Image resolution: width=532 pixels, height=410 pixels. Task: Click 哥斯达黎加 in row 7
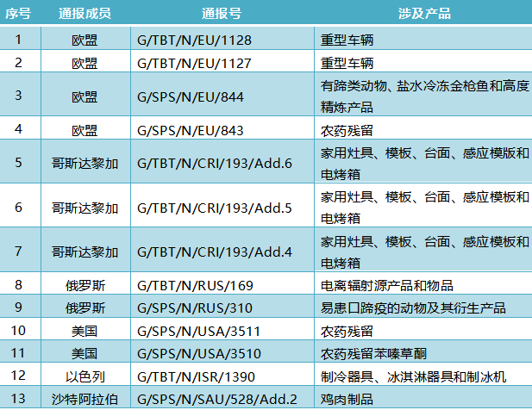[x=84, y=252]
